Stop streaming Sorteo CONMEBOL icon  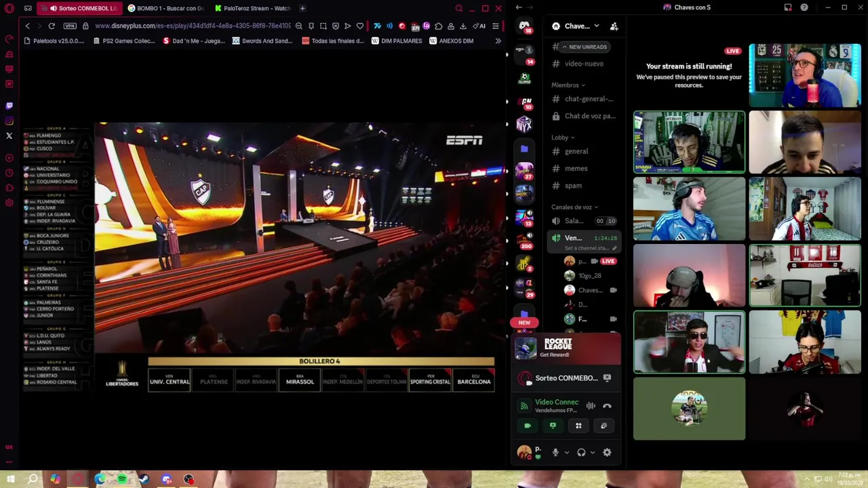coord(607,378)
